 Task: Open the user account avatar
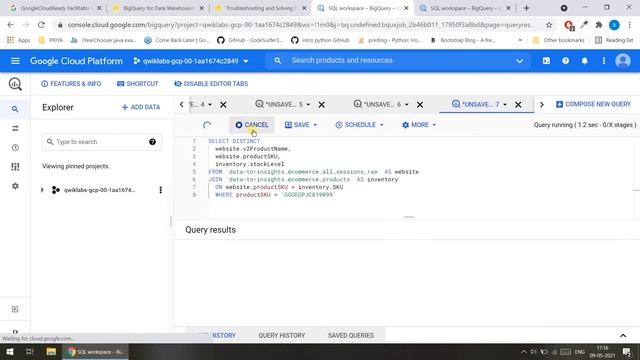623,61
